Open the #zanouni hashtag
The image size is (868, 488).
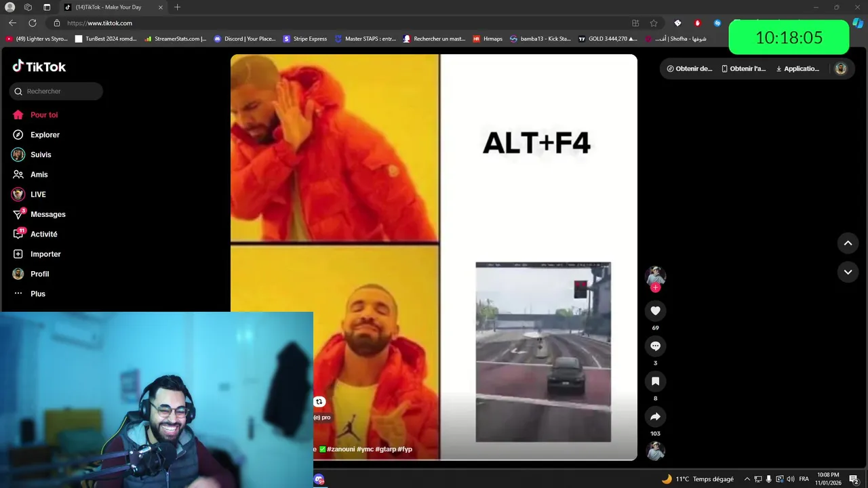tap(340, 449)
